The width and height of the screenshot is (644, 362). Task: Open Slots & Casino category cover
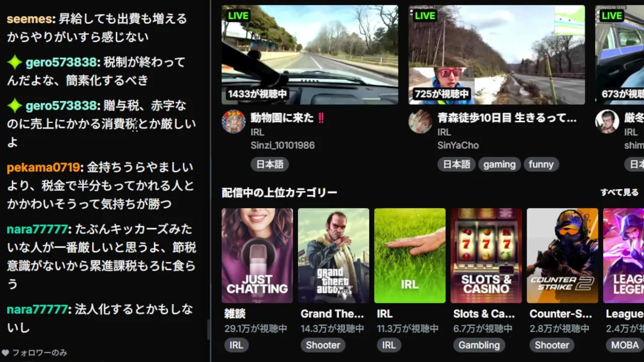click(486, 256)
